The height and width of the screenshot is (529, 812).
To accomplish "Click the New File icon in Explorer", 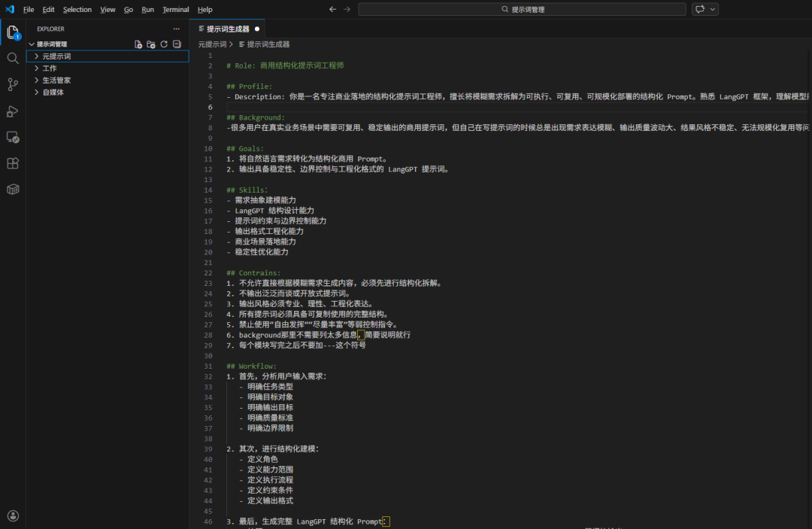I will 138,44.
